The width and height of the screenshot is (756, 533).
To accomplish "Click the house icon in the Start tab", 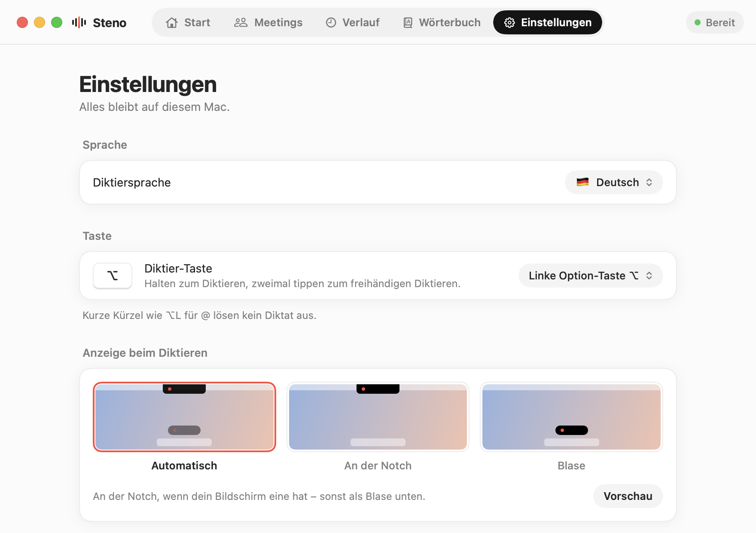I will click(x=172, y=22).
